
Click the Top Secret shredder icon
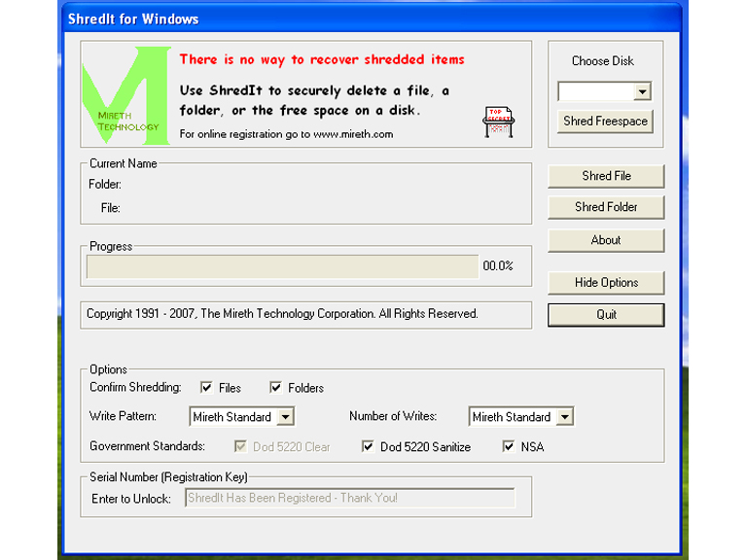coord(498,122)
